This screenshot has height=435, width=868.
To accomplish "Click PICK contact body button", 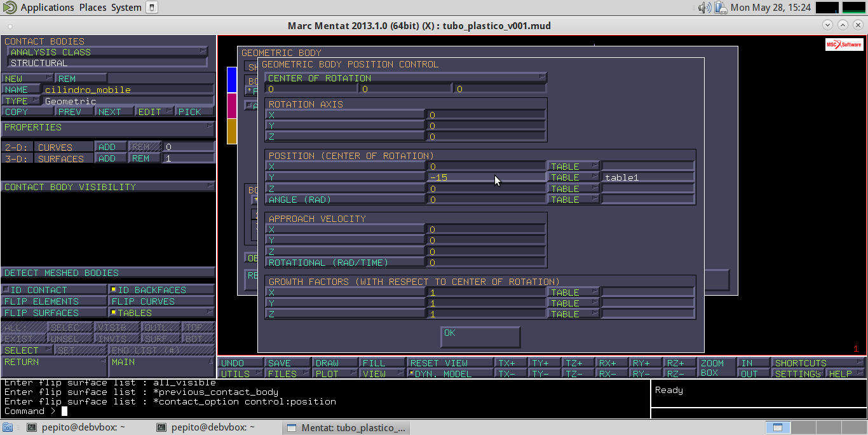I will pyautogui.click(x=195, y=112).
